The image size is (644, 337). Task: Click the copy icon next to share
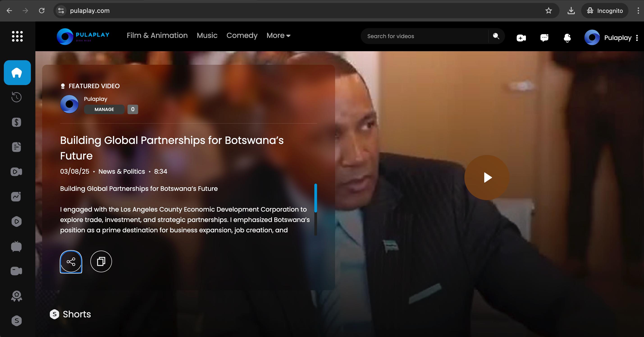click(101, 261)
